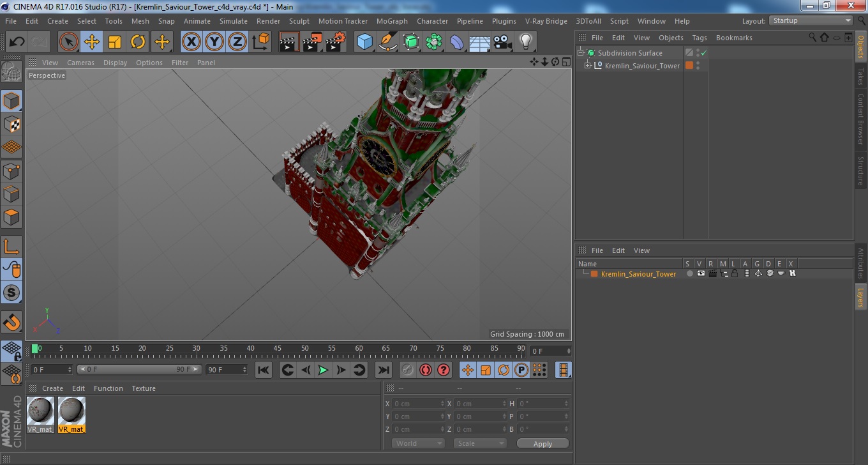This screenshot has height=465, width=868.
Task: Render to Picture Viewer
Action: [x=313, y=42]
